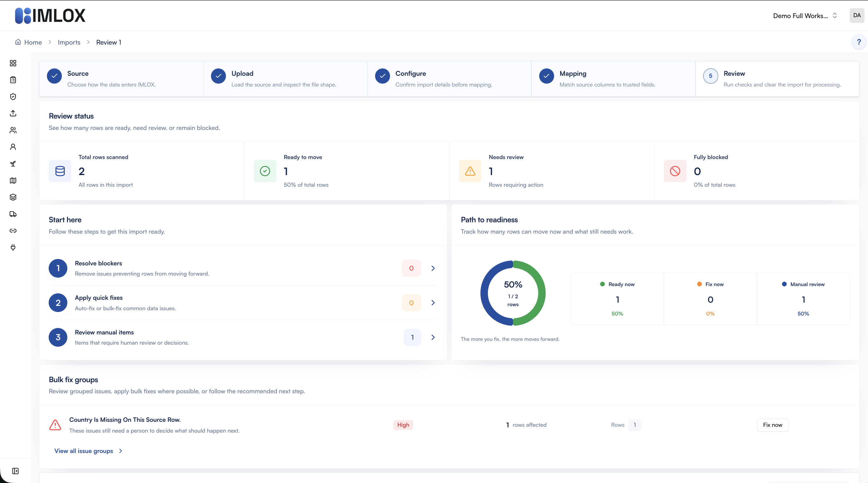The height and width of the screenshot is (483, 868).
Task: Click the Source step checkmark circle
Action: tap(54, 76)
